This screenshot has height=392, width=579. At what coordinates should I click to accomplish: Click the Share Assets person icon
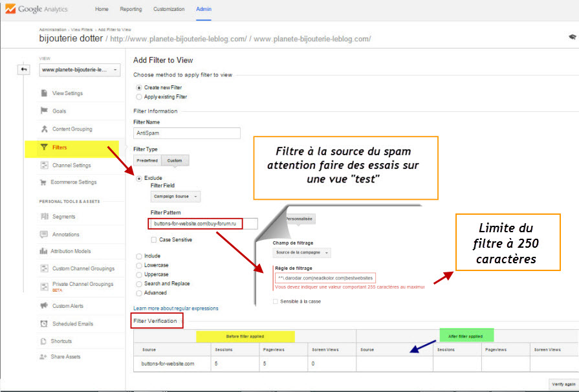pos(43,356)
